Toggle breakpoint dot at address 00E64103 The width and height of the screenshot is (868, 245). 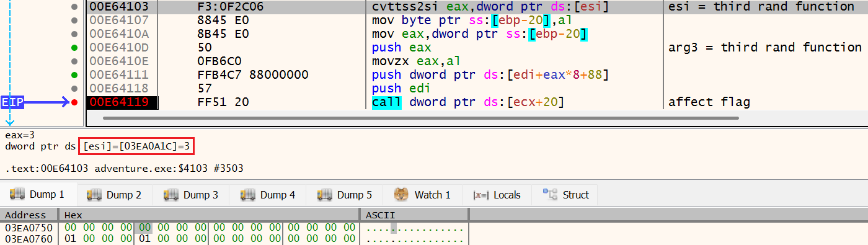pos(75,7)
